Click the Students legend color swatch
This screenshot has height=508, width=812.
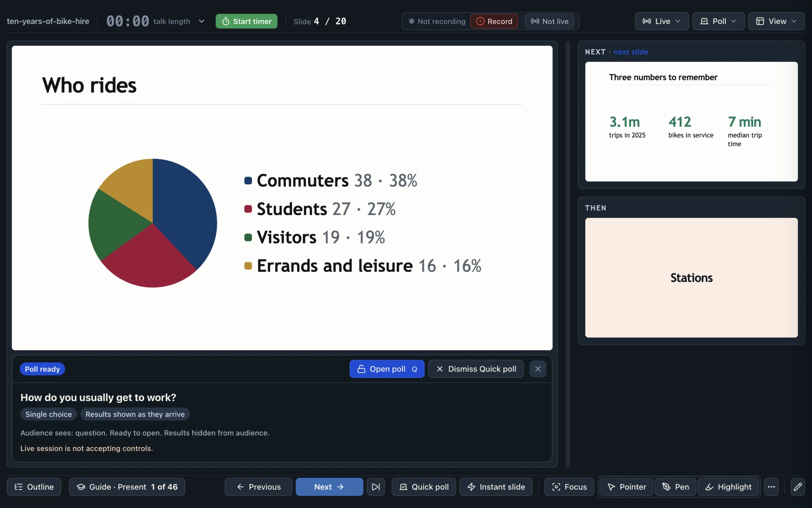pos(248,209)
